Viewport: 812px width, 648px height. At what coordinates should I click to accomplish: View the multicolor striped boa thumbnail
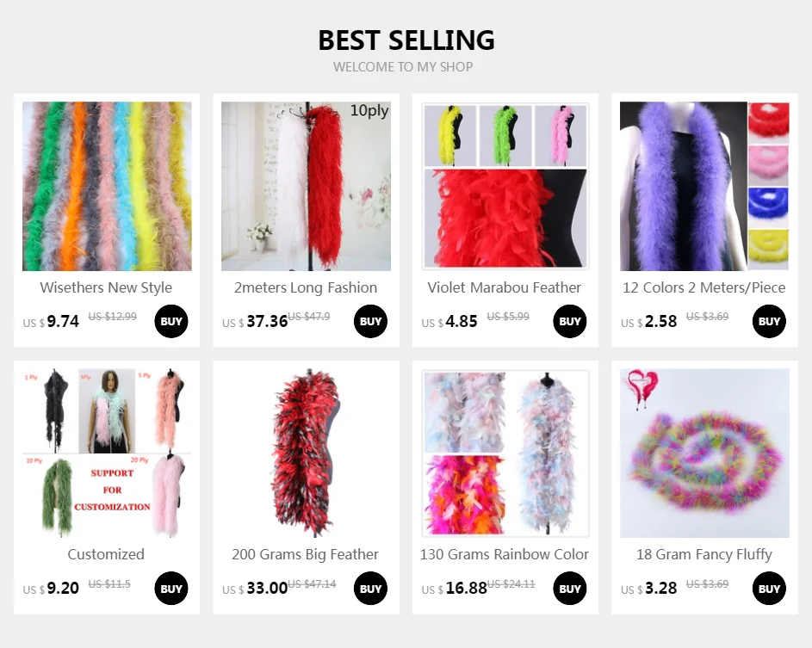coord(107,187)
